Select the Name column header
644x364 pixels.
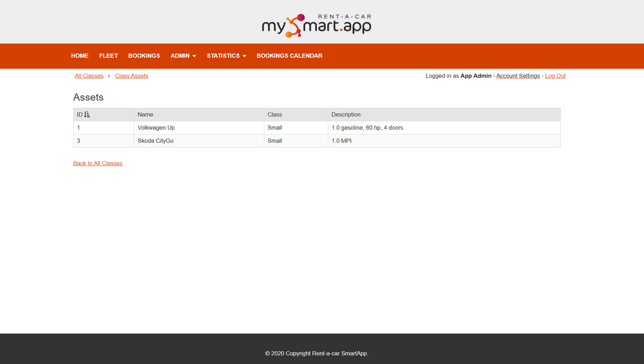pyautogui.click(x=145, y=114)
